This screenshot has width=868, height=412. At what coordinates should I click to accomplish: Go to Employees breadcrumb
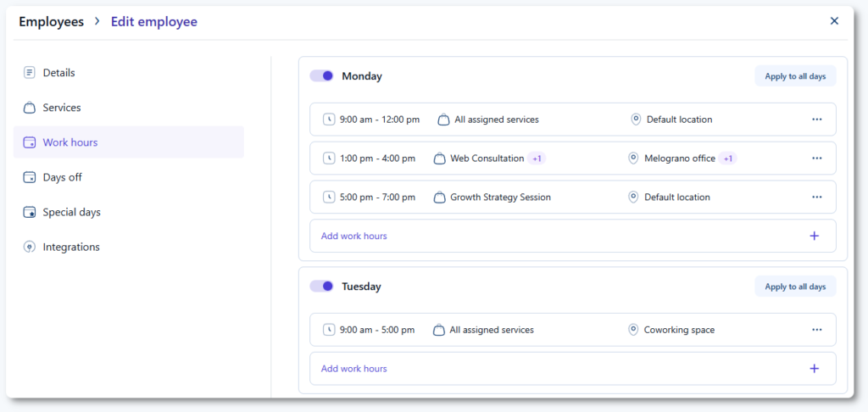[52, 22]
